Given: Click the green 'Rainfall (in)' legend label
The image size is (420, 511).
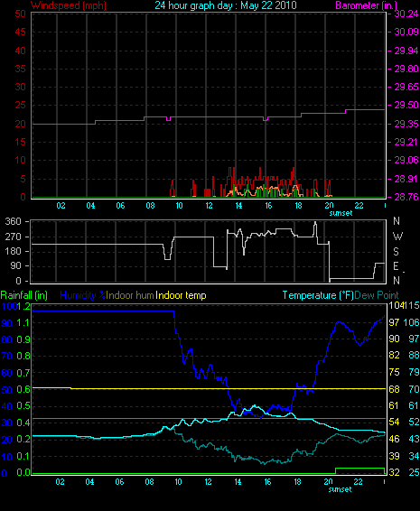Looking at the screenshot, I should tap(24, 295).
